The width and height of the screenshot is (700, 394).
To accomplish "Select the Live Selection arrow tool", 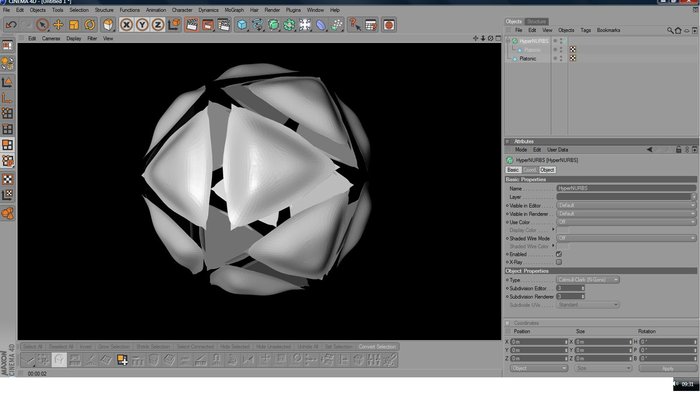I will (x=42, y=25).
